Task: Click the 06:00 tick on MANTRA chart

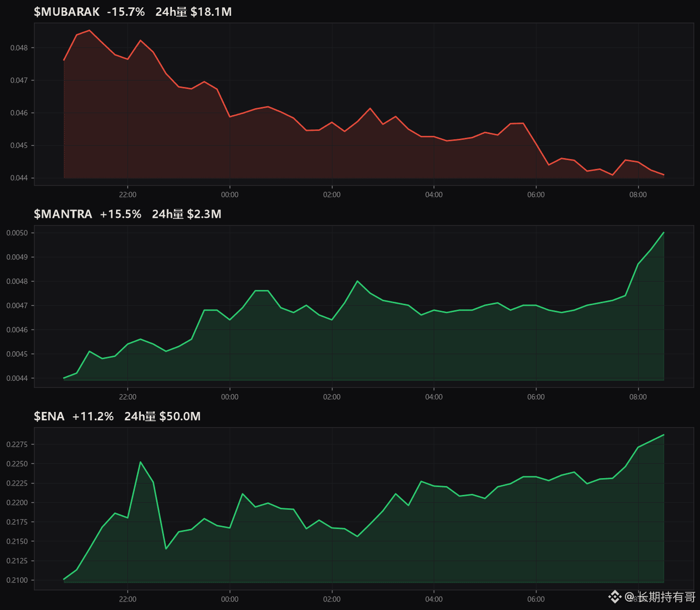Action: coord(536,397)
